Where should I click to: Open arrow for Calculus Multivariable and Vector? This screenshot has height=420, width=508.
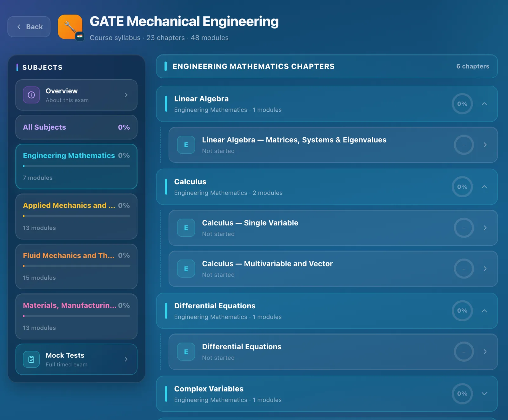[x=485, y=269]
